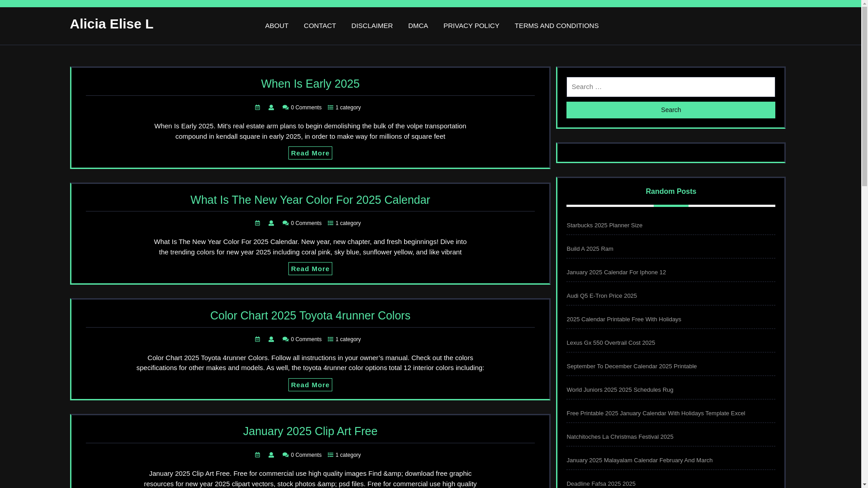
Task: Open September To December Calendar 2025 Printable
Action: pyautogui.click(x=632, y=366)
